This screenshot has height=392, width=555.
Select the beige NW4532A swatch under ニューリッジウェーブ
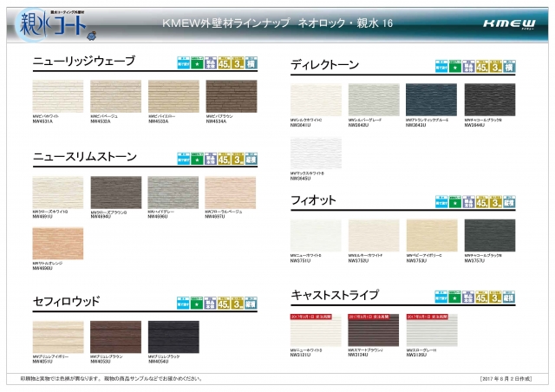pyautogui.click(x=115, y=96)
